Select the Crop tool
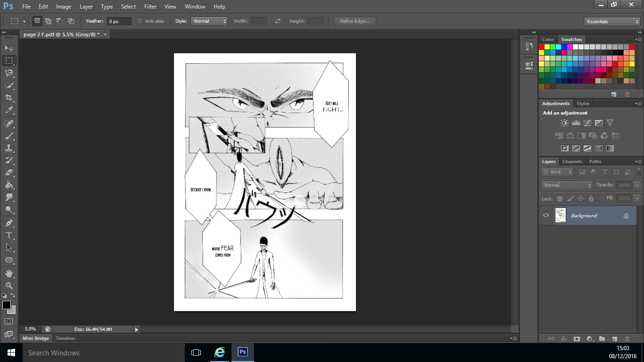Viewport: 644px width, 362px height. coord(9,98)
